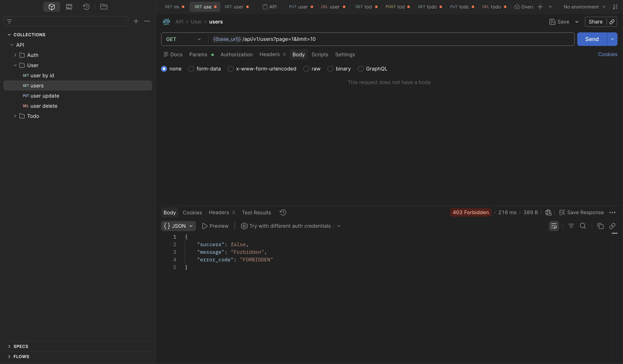Open a new tab with the plus icon

pyautogui.click(x=540, y=7)
